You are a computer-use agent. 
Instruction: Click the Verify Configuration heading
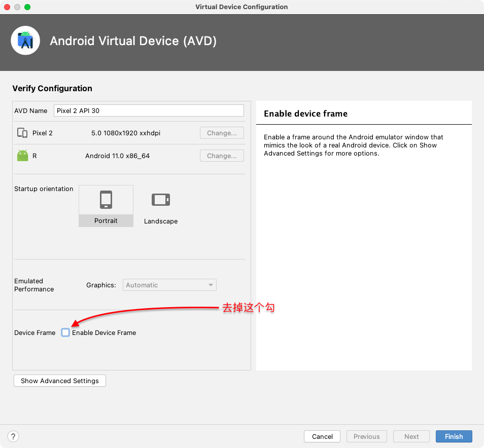(x=52, y=89)
